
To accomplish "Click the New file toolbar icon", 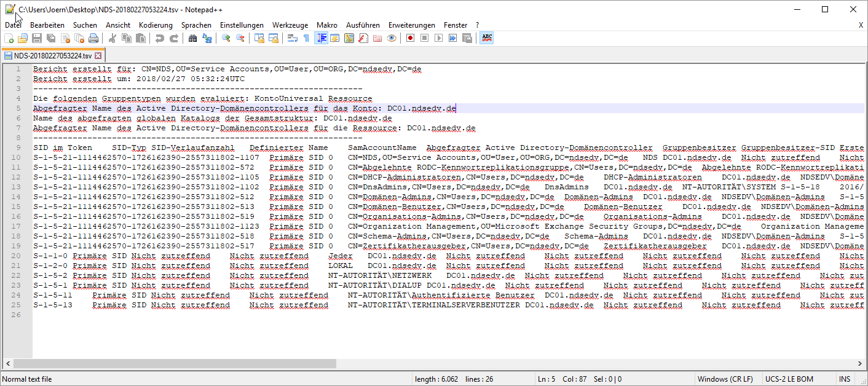I will point(9,38).
